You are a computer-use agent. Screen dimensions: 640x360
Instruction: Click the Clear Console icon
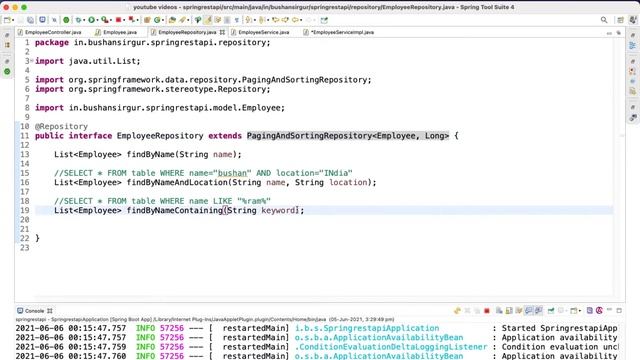(499, 311)
